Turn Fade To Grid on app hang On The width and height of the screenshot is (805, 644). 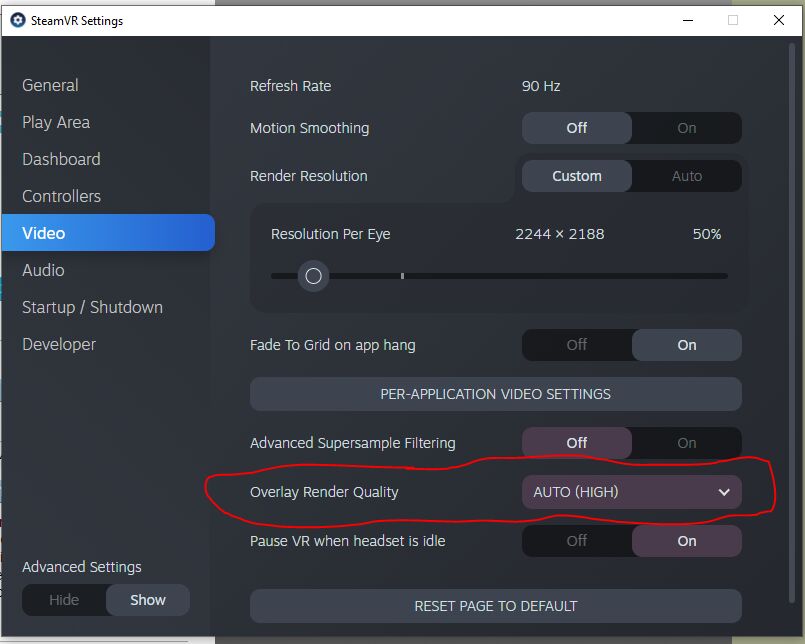tap(686, 345)
